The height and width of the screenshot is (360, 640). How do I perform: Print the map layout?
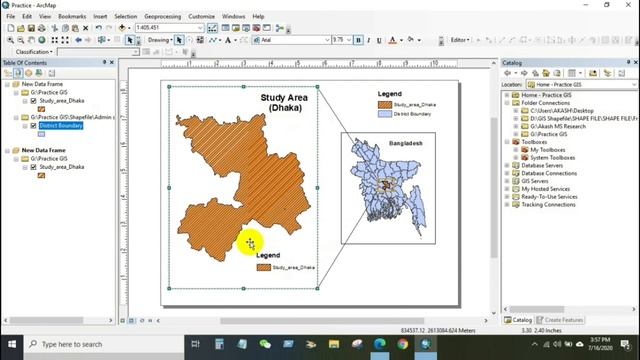coord(42,28)
